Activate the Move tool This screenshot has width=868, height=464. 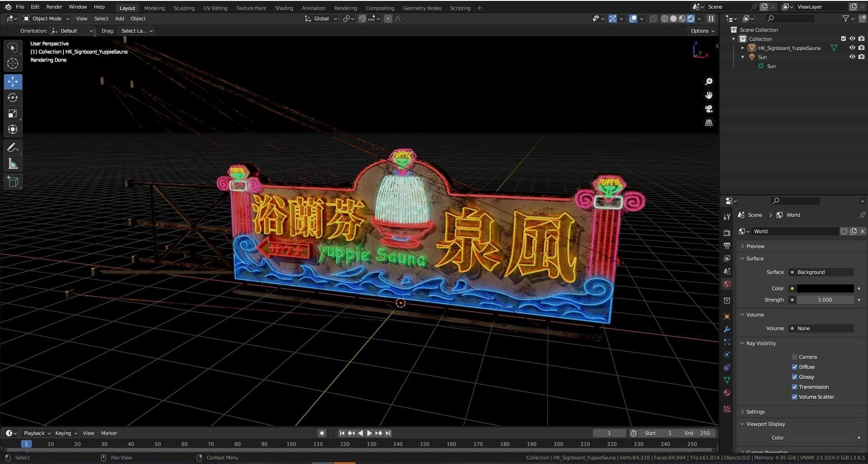(x=13, y=82)
